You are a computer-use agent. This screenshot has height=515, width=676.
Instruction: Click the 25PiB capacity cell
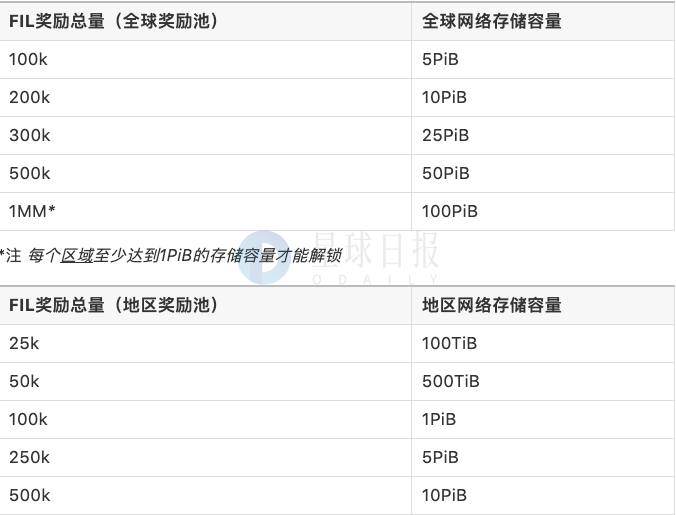coord(445,135)
